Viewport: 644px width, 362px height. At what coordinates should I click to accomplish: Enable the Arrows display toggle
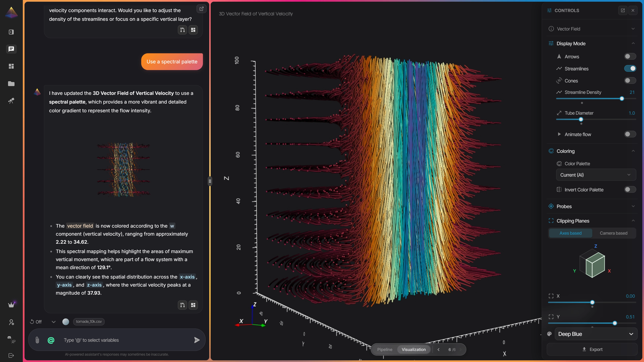pyautogui.click(x=630, y=56)
